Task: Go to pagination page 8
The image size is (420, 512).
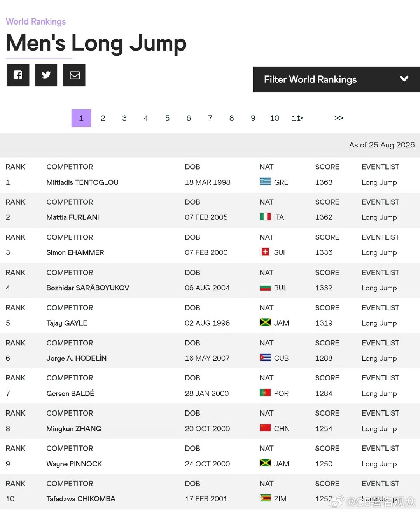Action: tap(231, 118)
